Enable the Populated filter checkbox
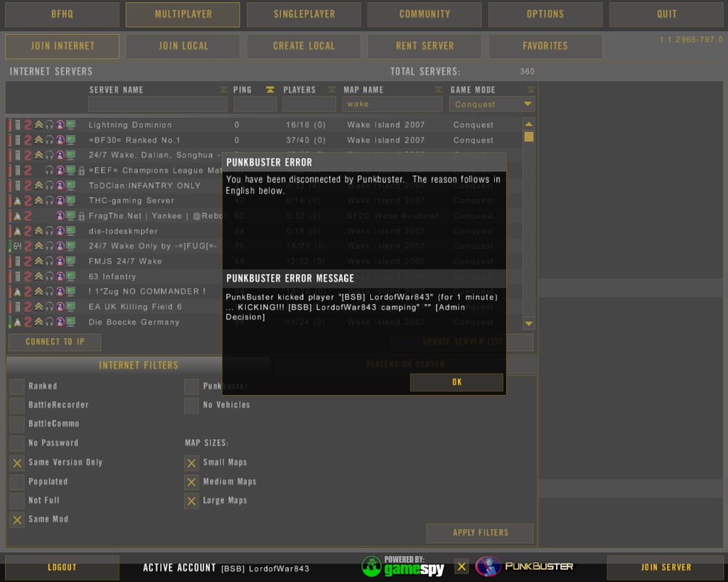Screen dimensions: 728x582 [x=17, y=482]
